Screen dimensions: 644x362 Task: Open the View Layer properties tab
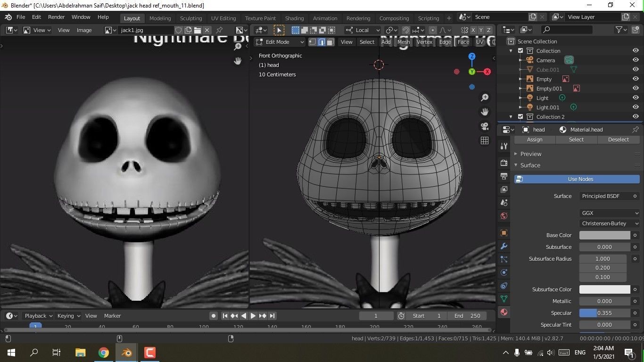tap(504, 189)
